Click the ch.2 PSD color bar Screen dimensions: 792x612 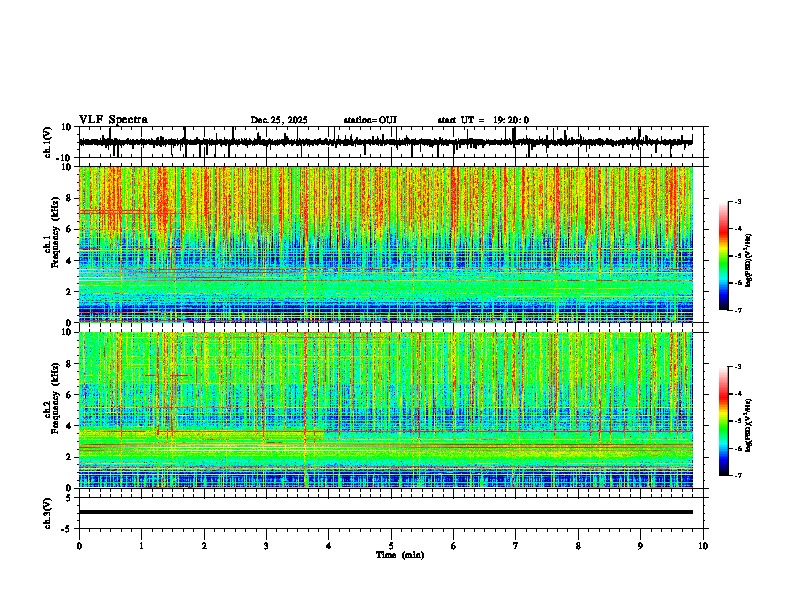(724, 421)
